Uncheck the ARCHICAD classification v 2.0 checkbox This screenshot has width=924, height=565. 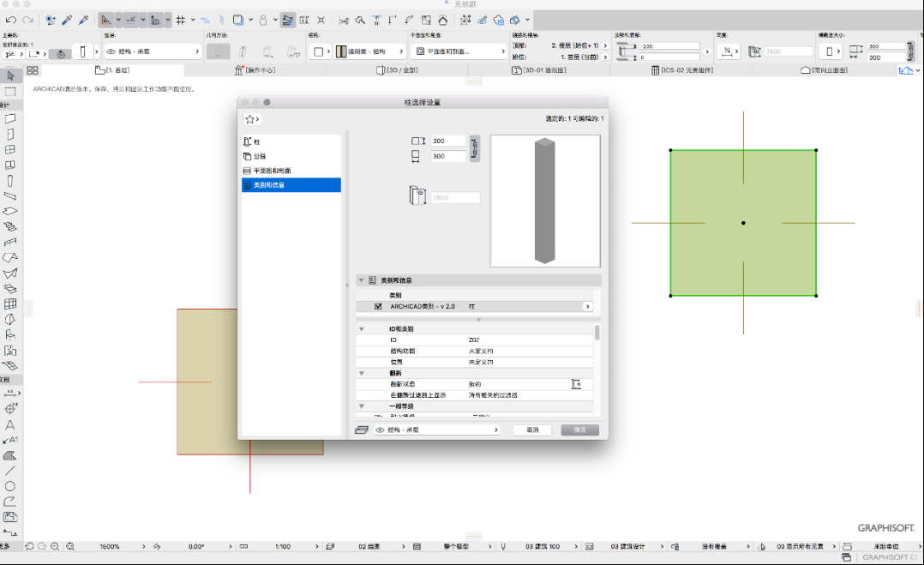[378, 306]
